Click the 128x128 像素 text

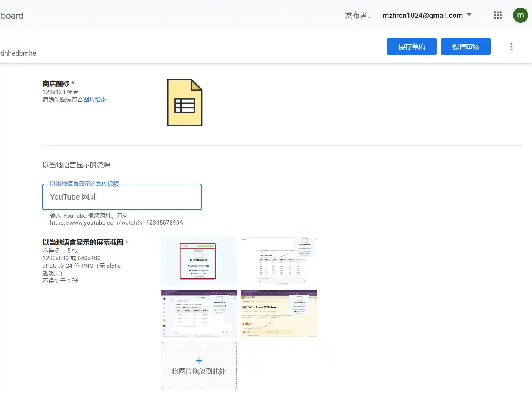coord(61,92)
